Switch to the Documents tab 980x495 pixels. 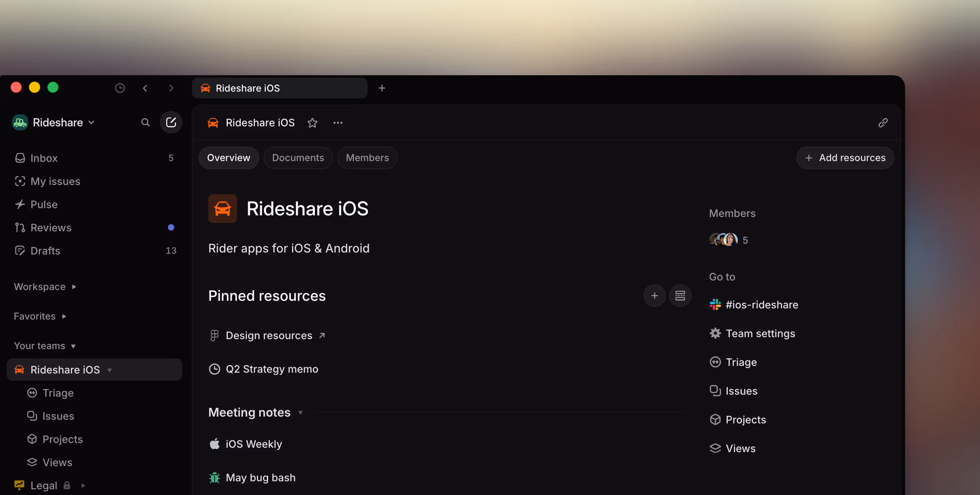[298, 158]
